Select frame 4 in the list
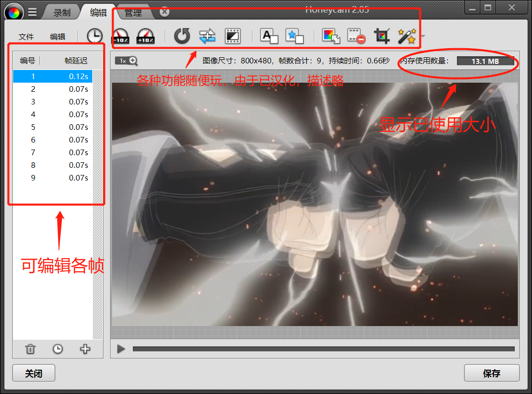The width and height of the screenshot is (532, 394). click(53, 115)
